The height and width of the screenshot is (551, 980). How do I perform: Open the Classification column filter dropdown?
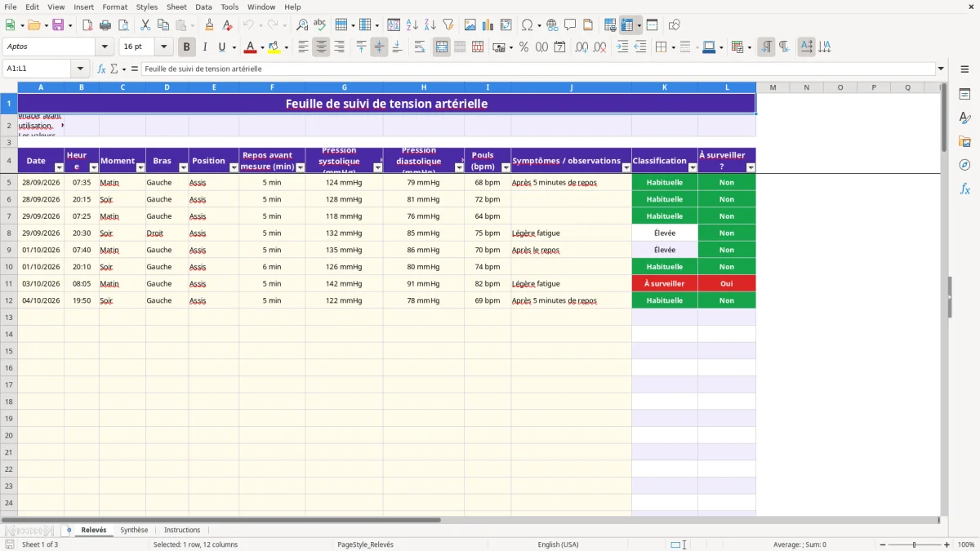[693, 167]
